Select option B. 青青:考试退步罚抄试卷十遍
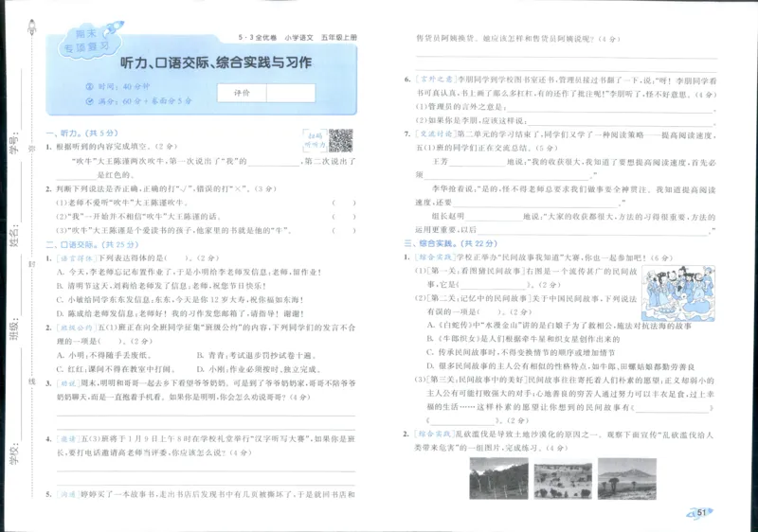 pos(257,355)
